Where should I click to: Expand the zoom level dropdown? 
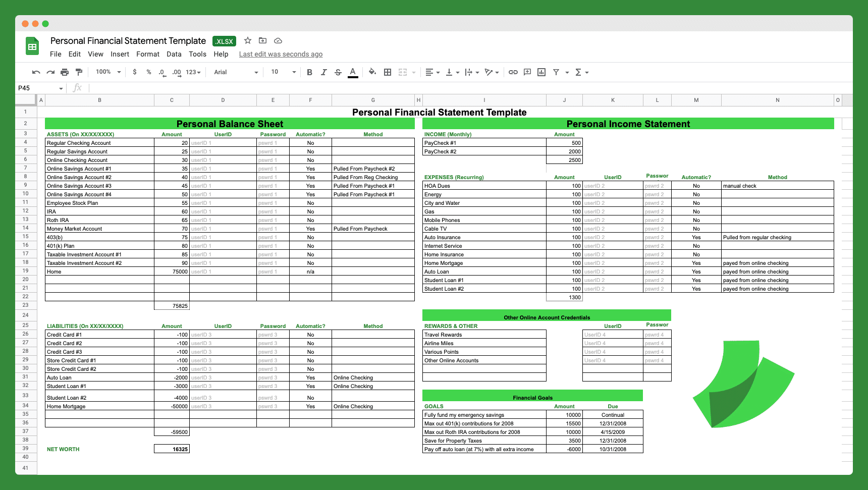[x=107, y=72]
